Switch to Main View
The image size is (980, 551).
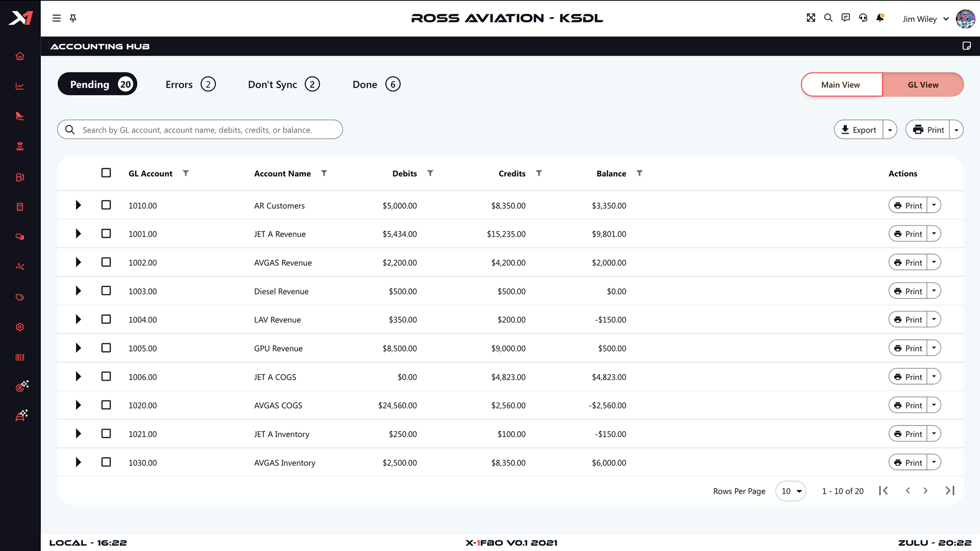841,85
